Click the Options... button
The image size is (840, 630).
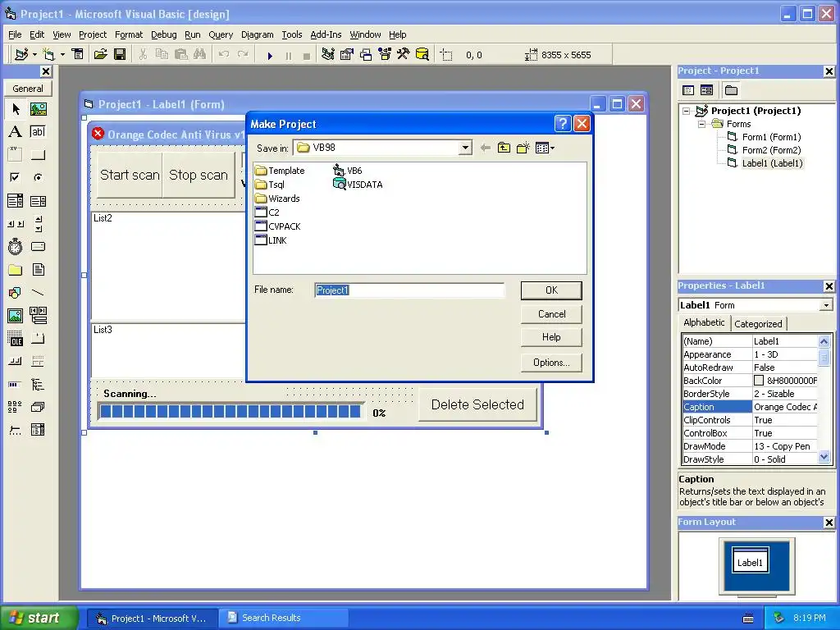point(551,363)
